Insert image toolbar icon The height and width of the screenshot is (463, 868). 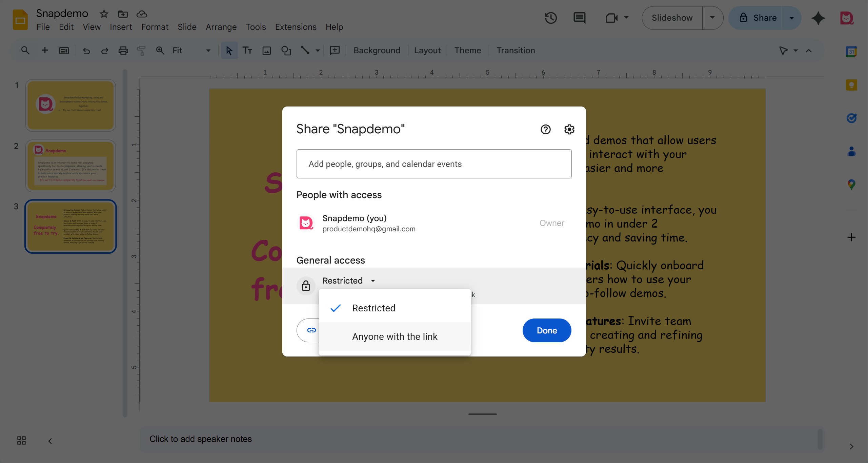tap(267, 51)
